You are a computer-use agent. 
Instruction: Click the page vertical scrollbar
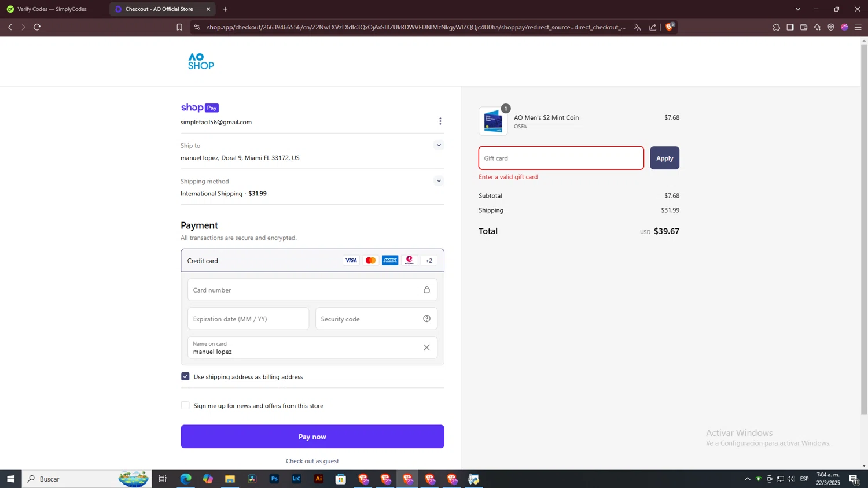pyautogui.click(x=864, y=230)
